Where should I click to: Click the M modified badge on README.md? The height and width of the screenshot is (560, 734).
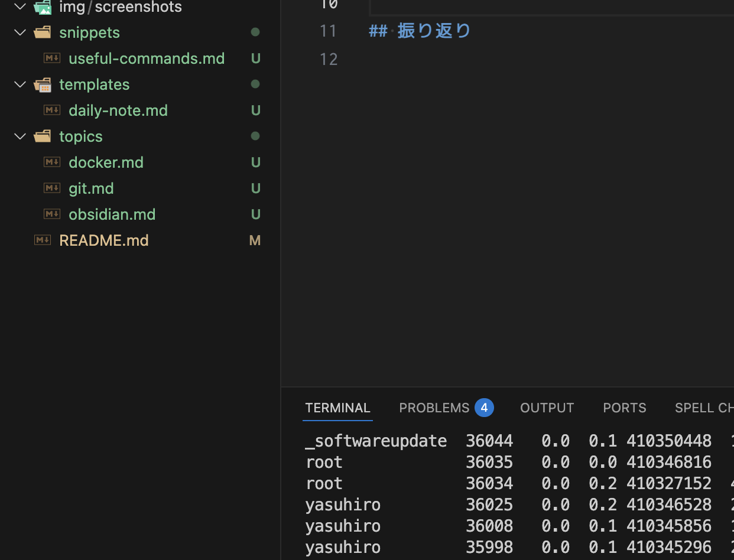click(x=255, y=240)
